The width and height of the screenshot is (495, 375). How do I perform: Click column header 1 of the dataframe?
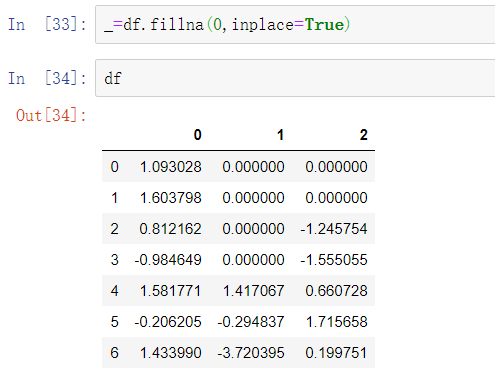point(280,135)
